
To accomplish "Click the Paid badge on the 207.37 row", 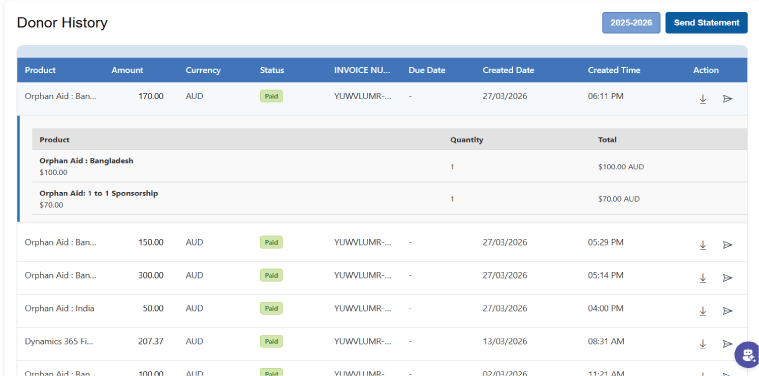I will coord(271,341).
